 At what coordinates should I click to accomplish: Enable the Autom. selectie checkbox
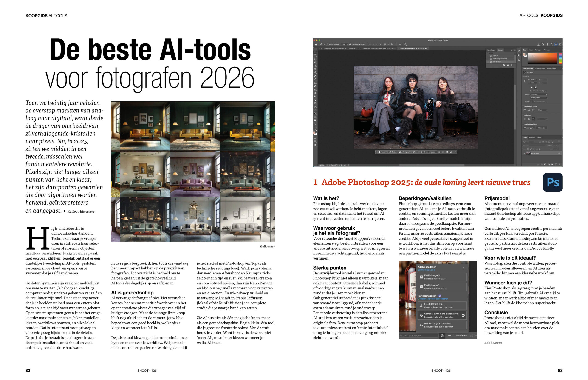click(x=327, y=44)
